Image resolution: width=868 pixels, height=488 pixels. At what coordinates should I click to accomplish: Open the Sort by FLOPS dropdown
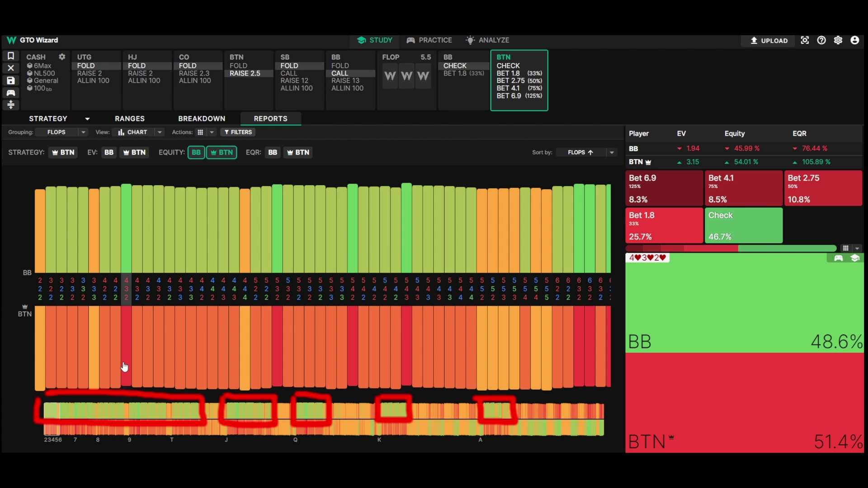tap(612, 152)
